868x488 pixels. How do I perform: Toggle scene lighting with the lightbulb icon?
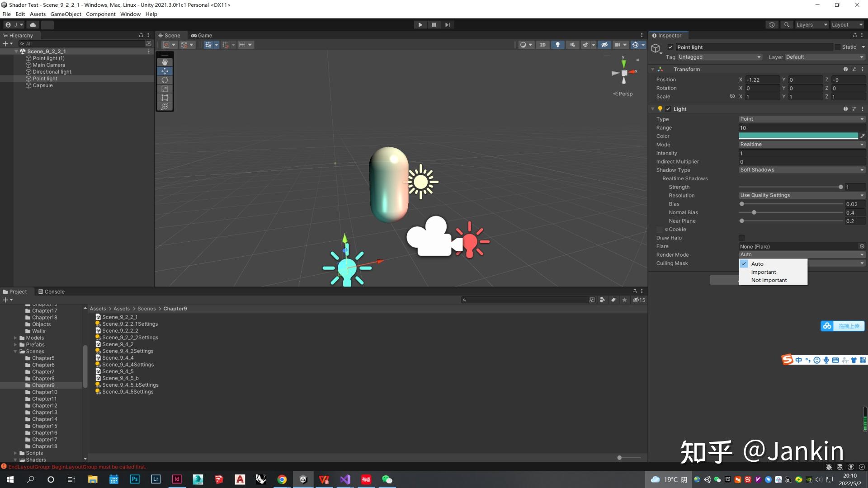coord(558,44)
